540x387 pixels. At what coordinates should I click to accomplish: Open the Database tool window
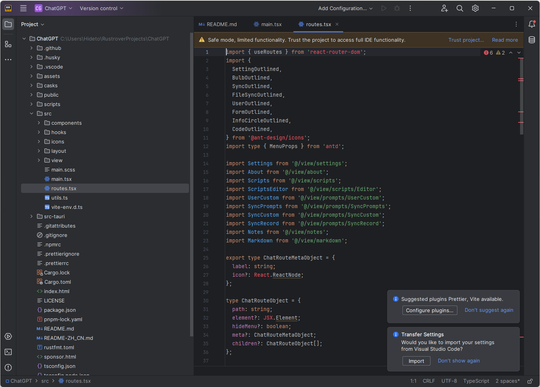(x=532, y=40)
